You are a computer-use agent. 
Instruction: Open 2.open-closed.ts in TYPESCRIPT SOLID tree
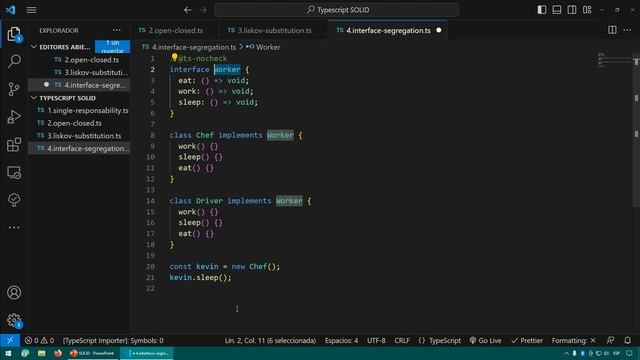[x=79, y=123]
